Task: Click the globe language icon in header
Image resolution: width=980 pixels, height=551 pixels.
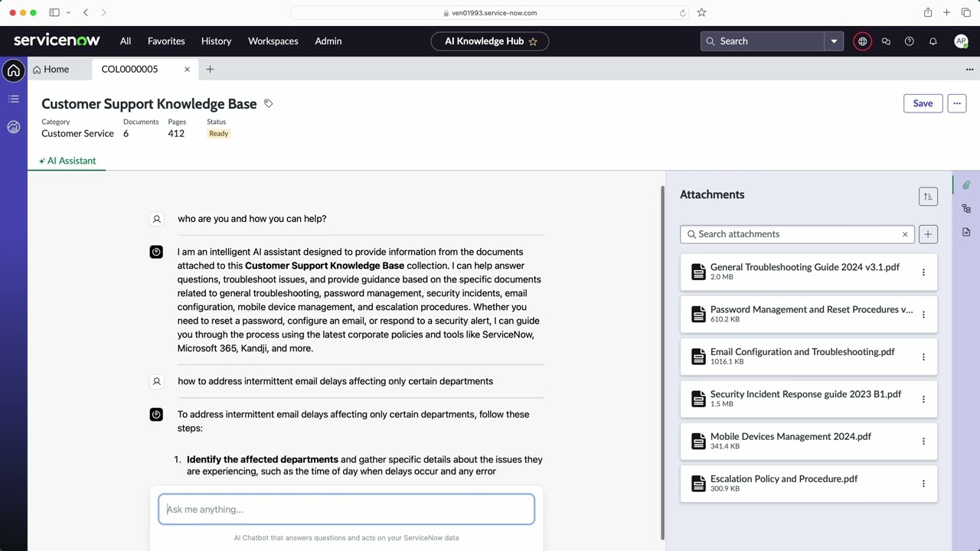Action: [x=862, y=41]
